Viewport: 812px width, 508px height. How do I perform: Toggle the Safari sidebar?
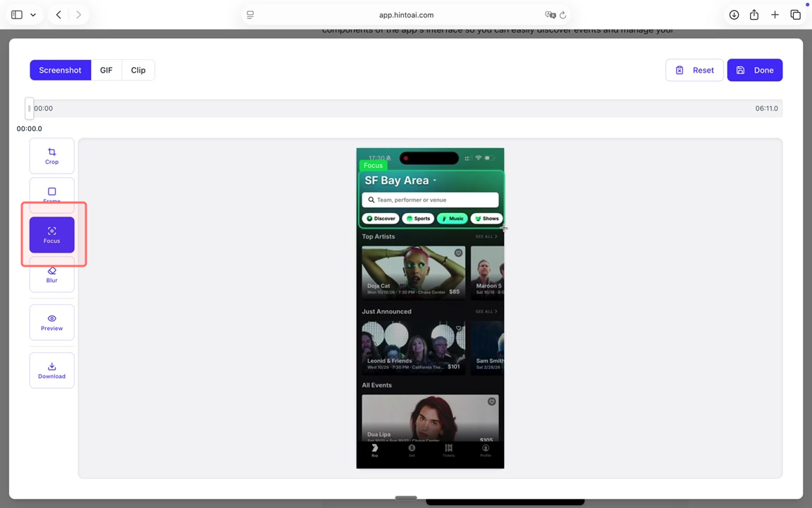click(17, 15)
